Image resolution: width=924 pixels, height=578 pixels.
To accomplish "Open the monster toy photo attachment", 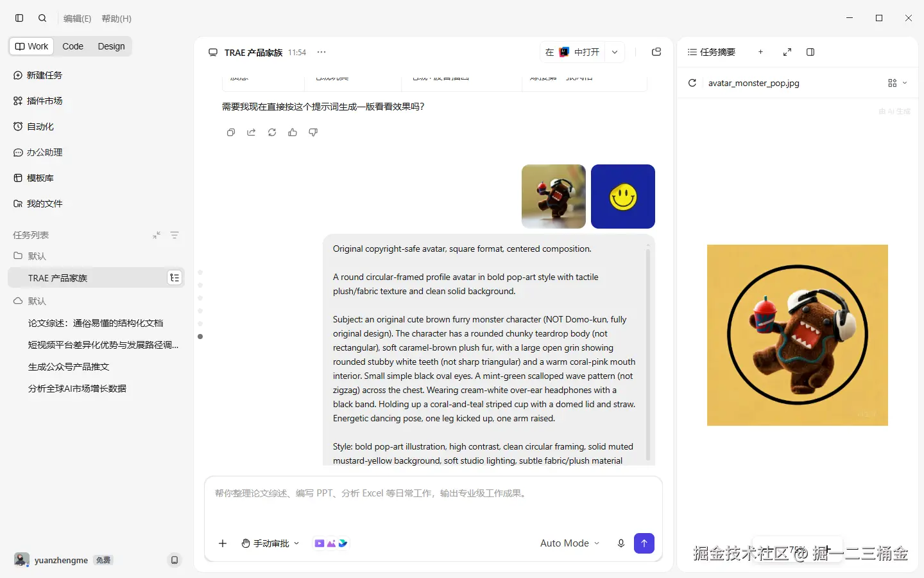I will click(554, 197).
